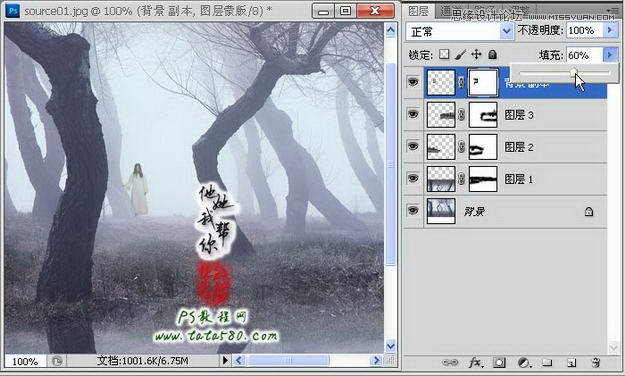625x376 pixels.
Task: Select 图层 3 mask thumbnail
Action: tap(483, 115)
